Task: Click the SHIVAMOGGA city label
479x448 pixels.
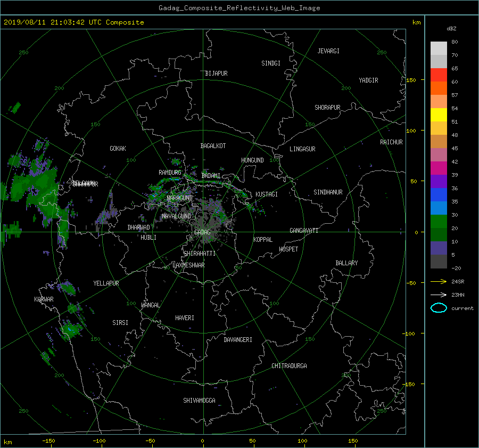Action: click(199, 401)
